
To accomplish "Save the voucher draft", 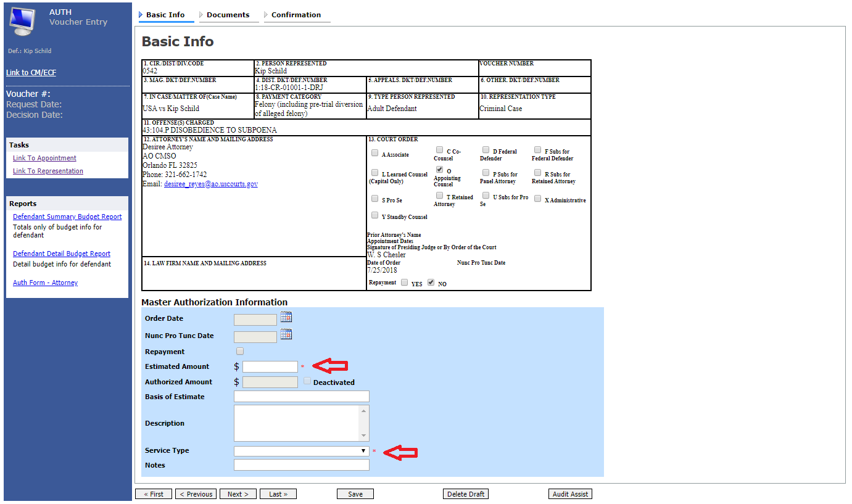I will coord(355,494).
